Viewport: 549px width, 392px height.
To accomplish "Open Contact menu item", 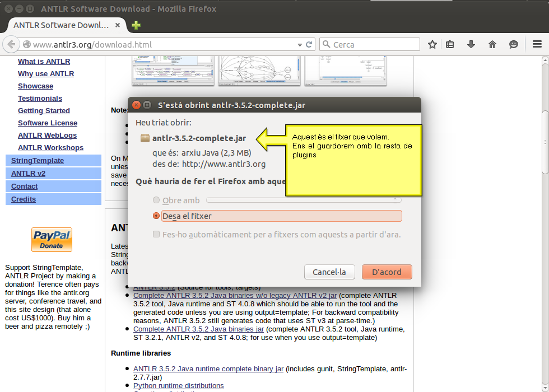I will (54, 186).
